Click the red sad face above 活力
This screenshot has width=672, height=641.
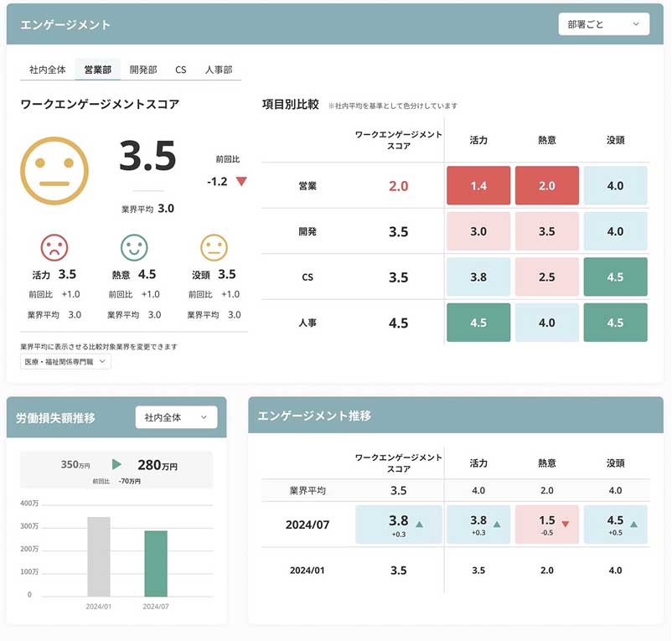point(54,247)
